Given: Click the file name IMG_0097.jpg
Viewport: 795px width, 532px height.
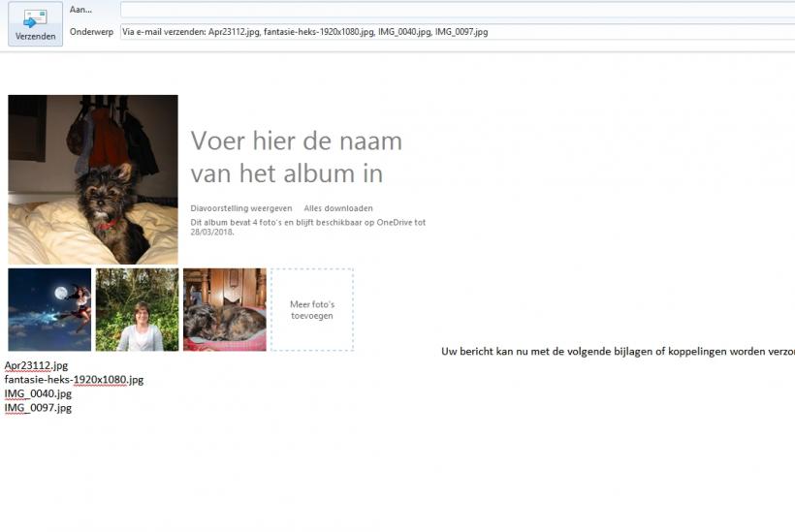Looking at the screenshot, I should click(38, 408).
